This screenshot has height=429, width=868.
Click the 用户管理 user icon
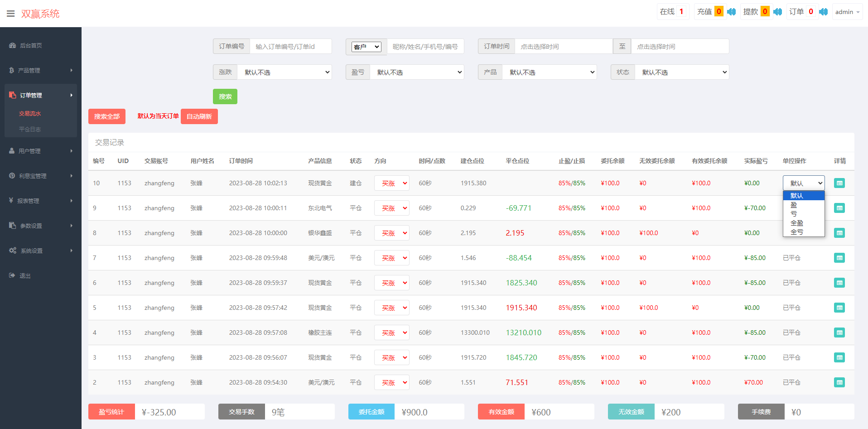pos(12,150)
